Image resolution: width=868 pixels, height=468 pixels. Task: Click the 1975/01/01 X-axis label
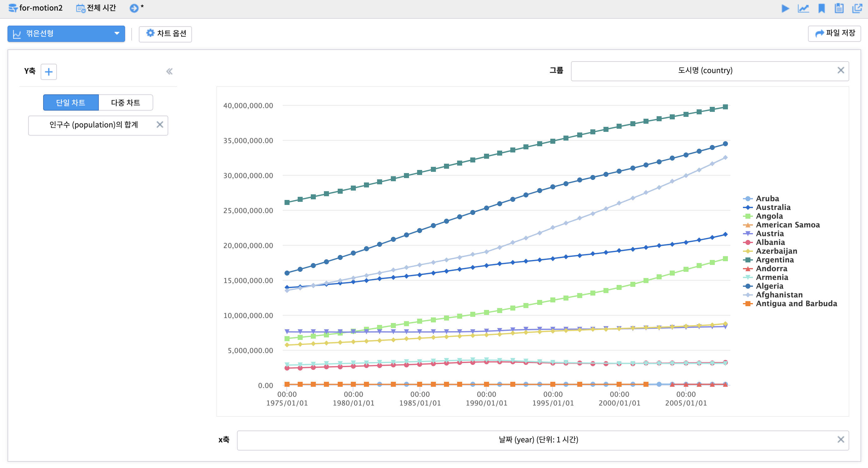coord(287,403)
